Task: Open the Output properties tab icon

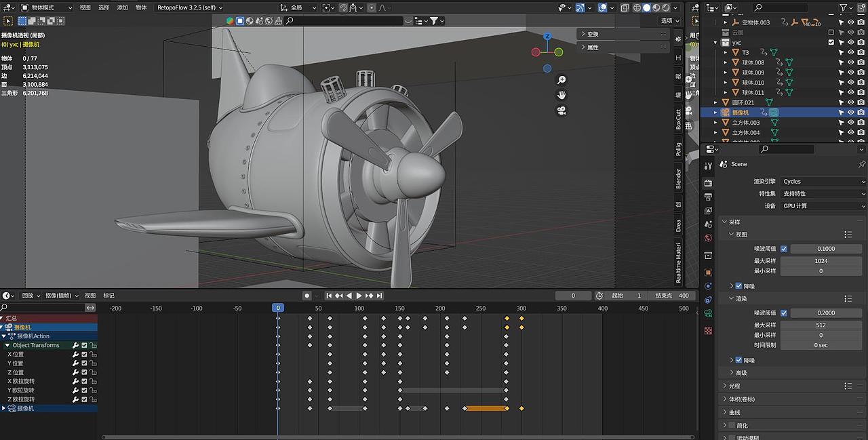Action: click(x=708, y=197)
